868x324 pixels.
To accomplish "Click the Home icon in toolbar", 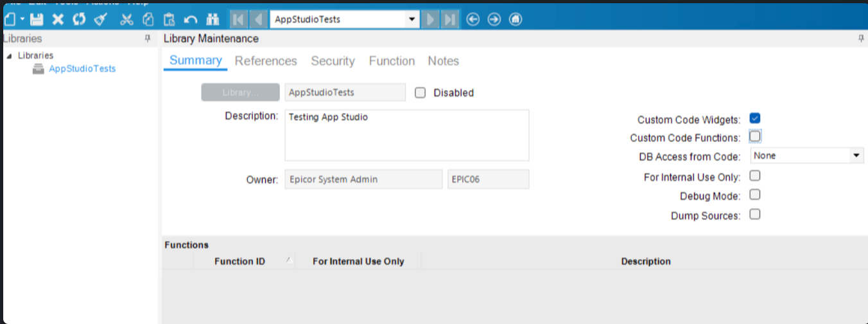I will 515,19.
